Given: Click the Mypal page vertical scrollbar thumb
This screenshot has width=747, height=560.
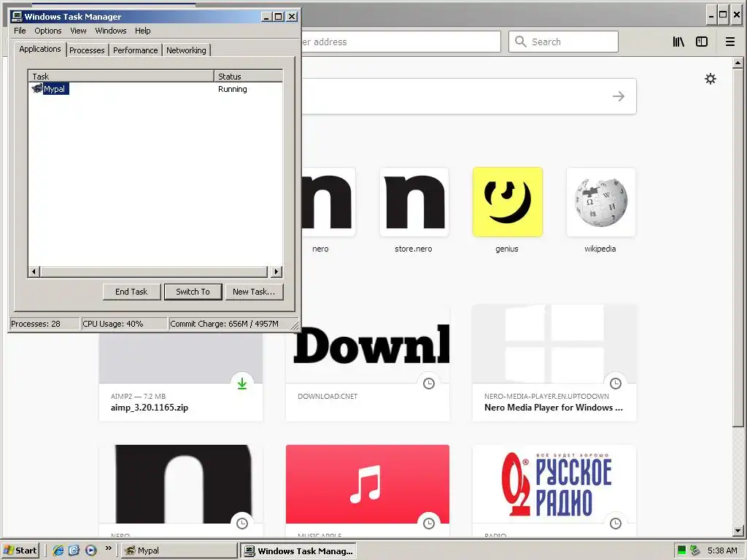Looking at the screenshot, I should pos(738,247).
